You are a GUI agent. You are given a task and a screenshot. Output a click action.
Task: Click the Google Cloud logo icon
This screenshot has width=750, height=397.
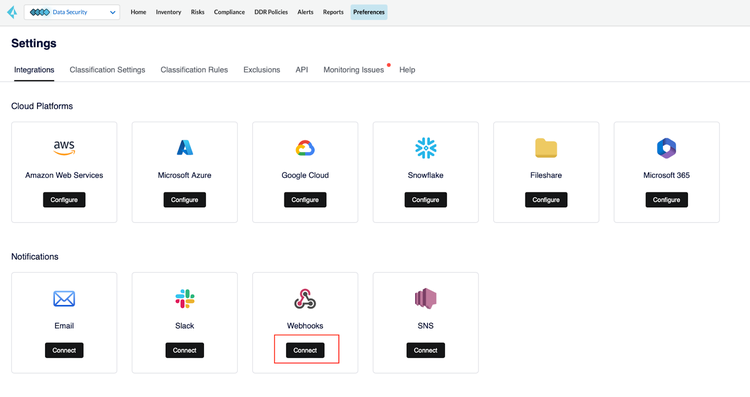click(305, 148)
